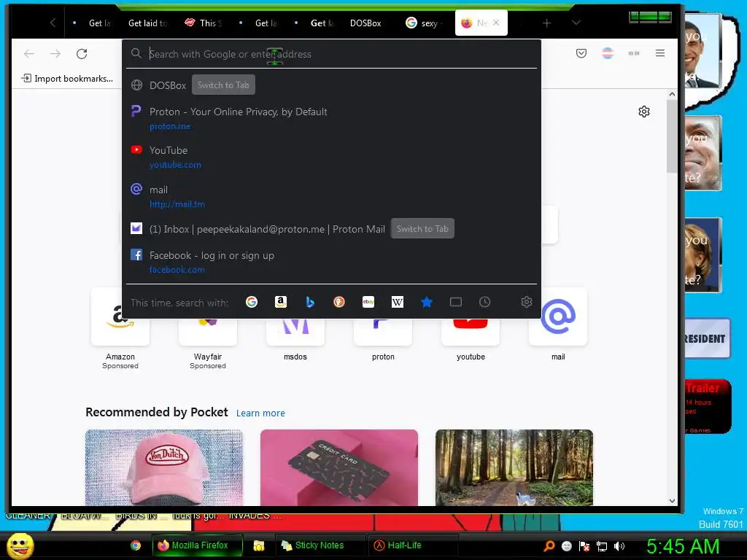Open new tab page customize gear

tap(644, 112)
